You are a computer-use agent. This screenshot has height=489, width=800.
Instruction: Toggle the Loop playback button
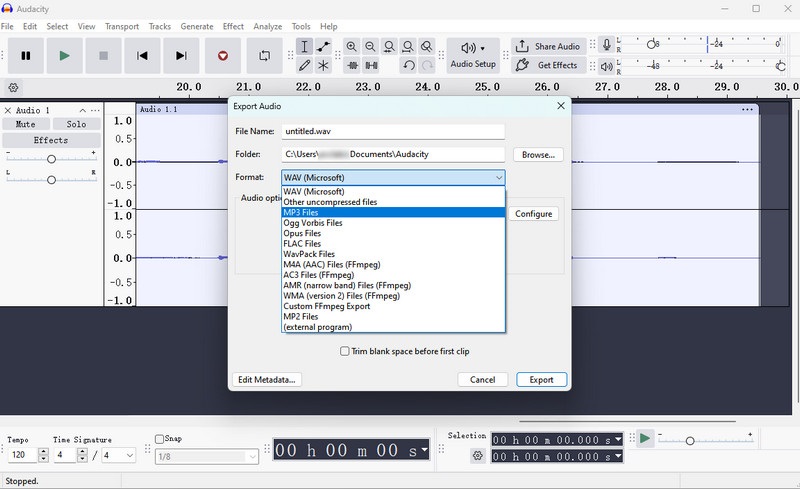tap(264, 56)
